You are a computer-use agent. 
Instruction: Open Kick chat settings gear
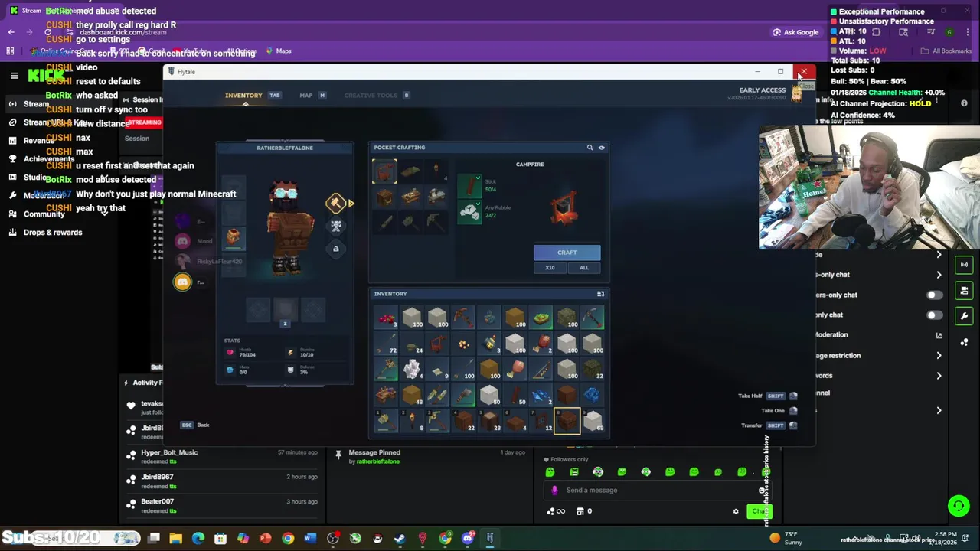[x=736, y=511]
